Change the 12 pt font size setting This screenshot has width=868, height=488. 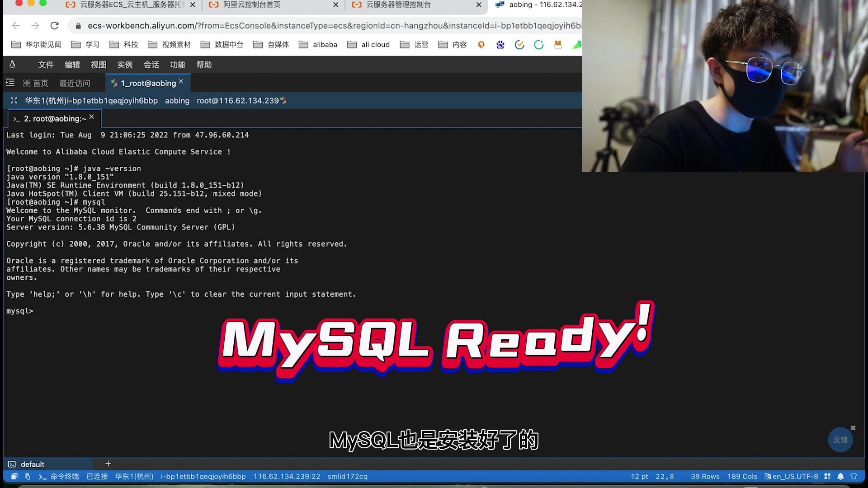639,476
